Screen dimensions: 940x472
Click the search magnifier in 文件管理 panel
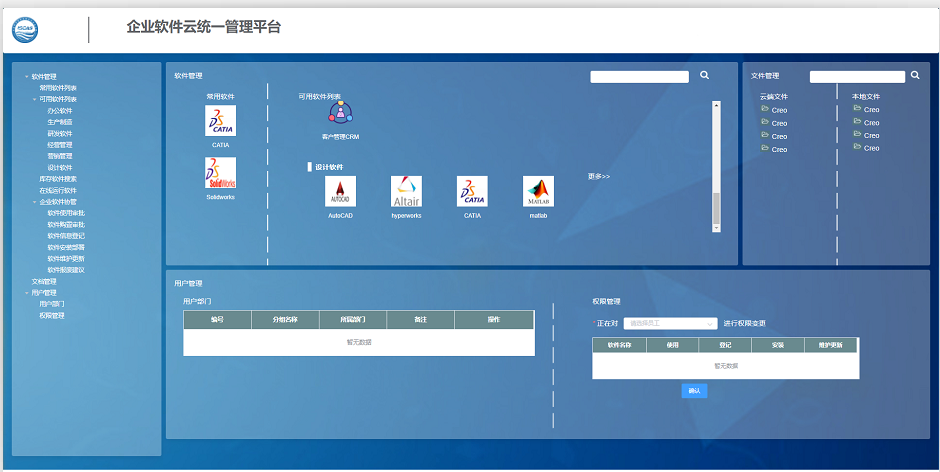pos(915,75)
